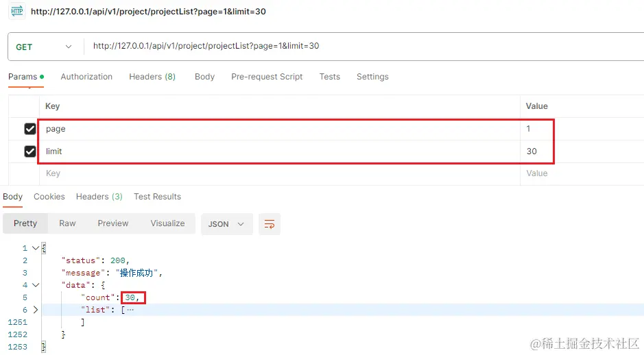Open the response Cookies tab
This screenshot has width=644, height=355.
point(49,197)
